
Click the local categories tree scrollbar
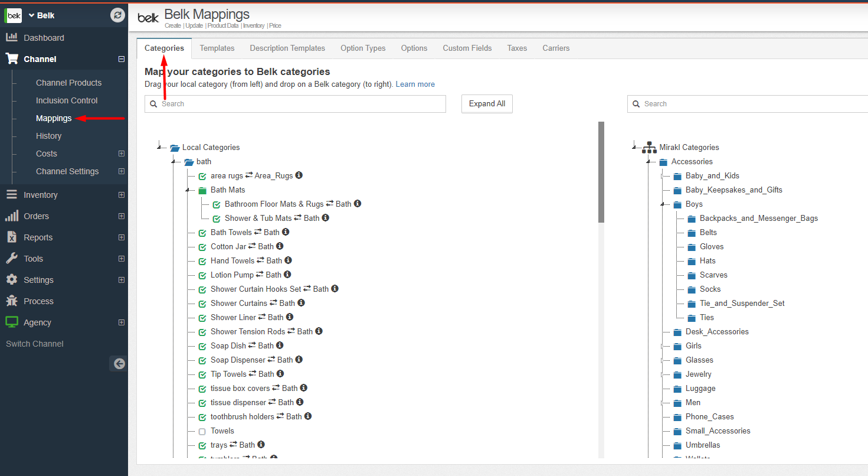pyautogui.click(x=601, y=172)
